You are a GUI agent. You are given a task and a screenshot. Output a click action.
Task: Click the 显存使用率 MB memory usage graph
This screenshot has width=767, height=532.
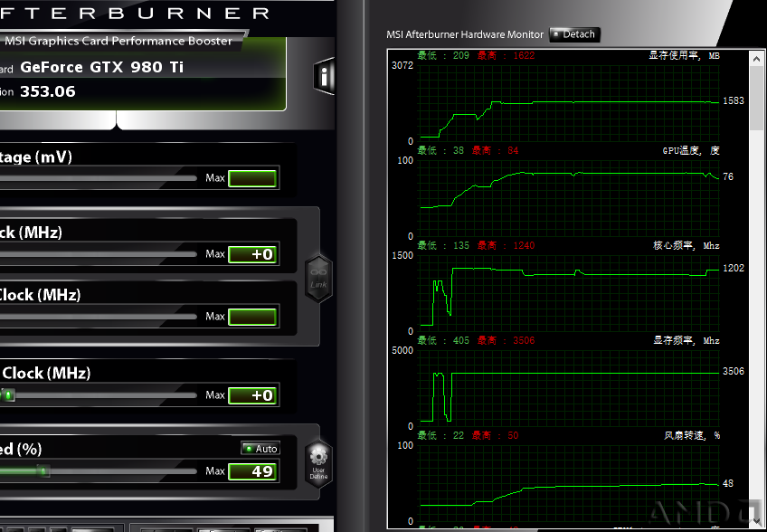[x=569, y=103]
